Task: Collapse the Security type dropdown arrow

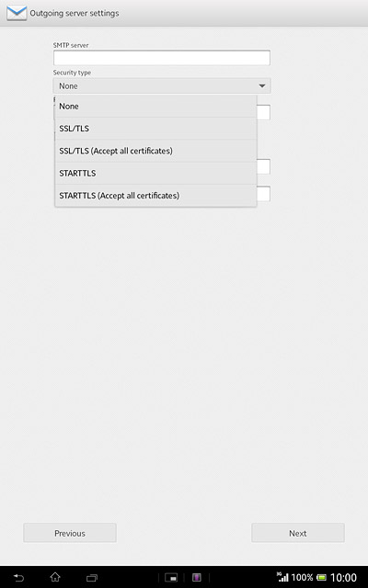Action: (262, 85)
